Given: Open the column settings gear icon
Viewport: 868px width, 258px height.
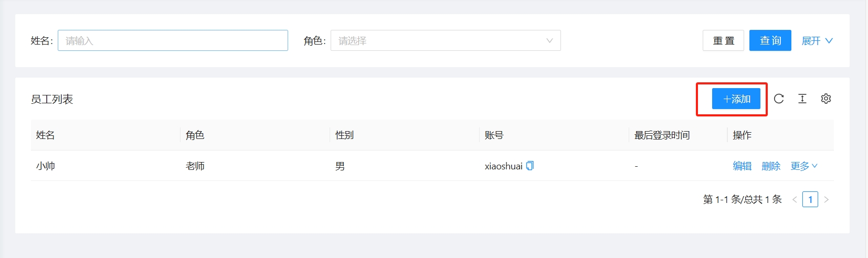Looking at the screenshot, I should click(826, 99).
